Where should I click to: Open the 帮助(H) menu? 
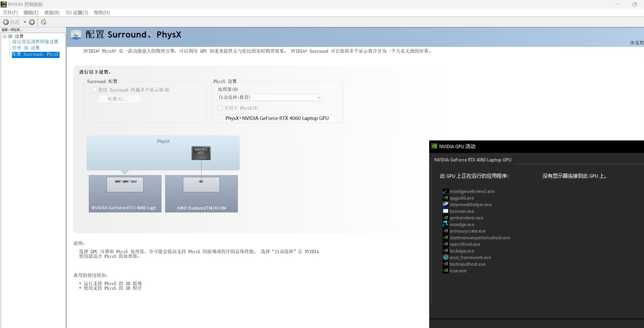point(102,12)
